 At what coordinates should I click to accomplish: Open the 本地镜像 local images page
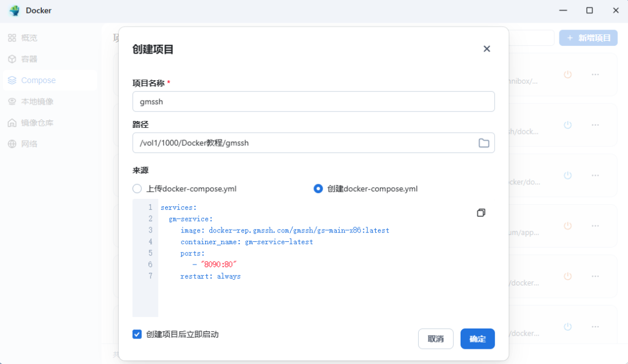click(49, 101)
